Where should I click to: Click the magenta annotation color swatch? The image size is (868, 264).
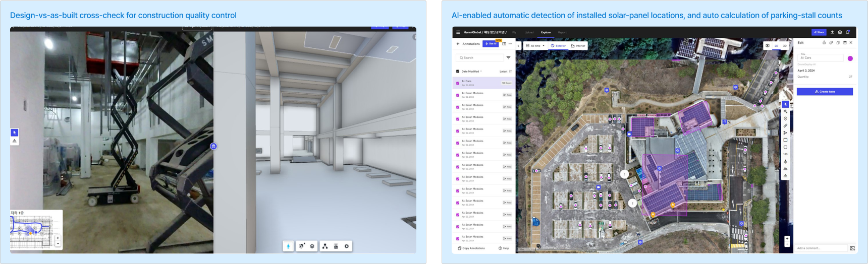click(850, 58)
